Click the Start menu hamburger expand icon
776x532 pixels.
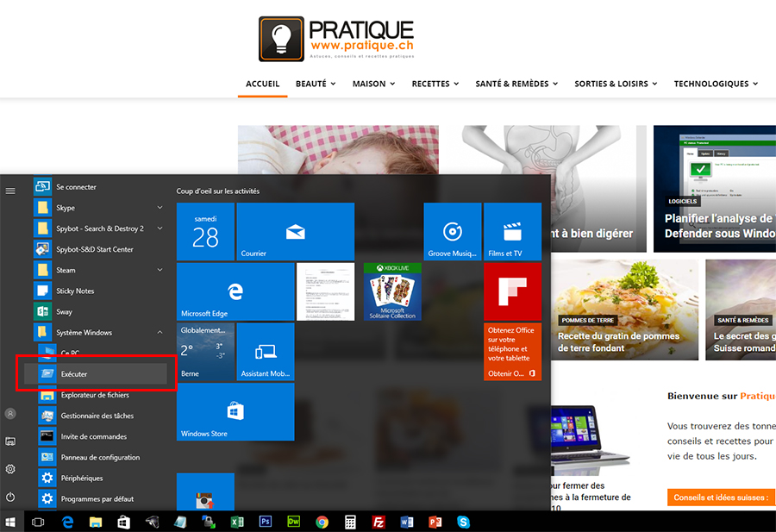click(x=10, y=191)
